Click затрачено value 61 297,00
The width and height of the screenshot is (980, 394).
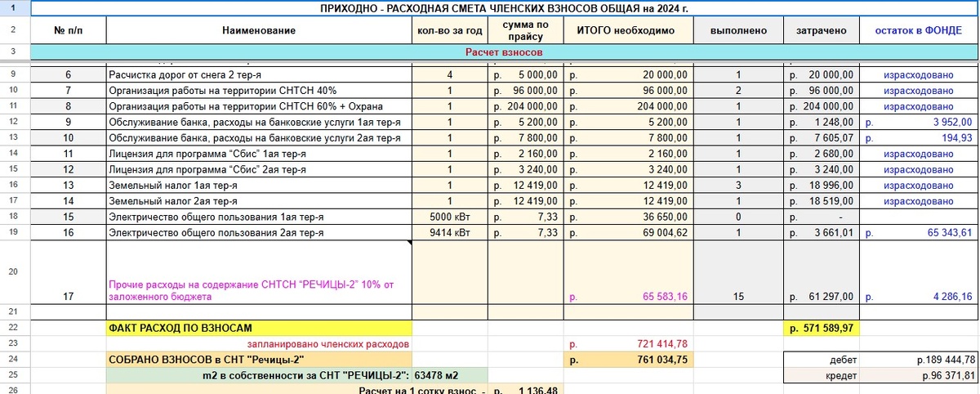tap(822, 272)
